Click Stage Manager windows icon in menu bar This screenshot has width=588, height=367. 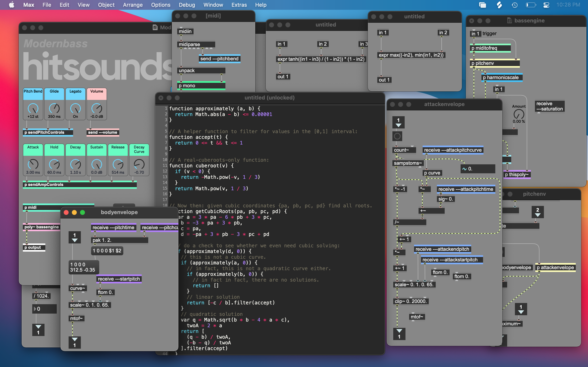tap(482, 5)
